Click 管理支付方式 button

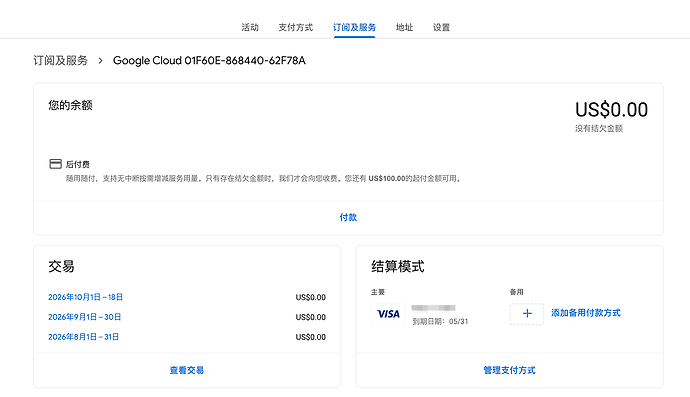coord(510,370)
